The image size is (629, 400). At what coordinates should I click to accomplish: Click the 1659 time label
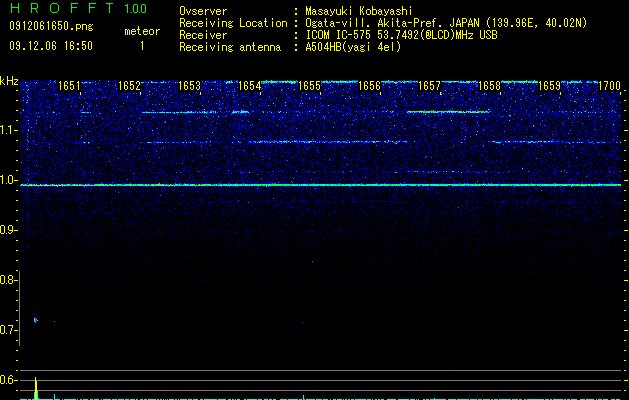pos(549,85)
